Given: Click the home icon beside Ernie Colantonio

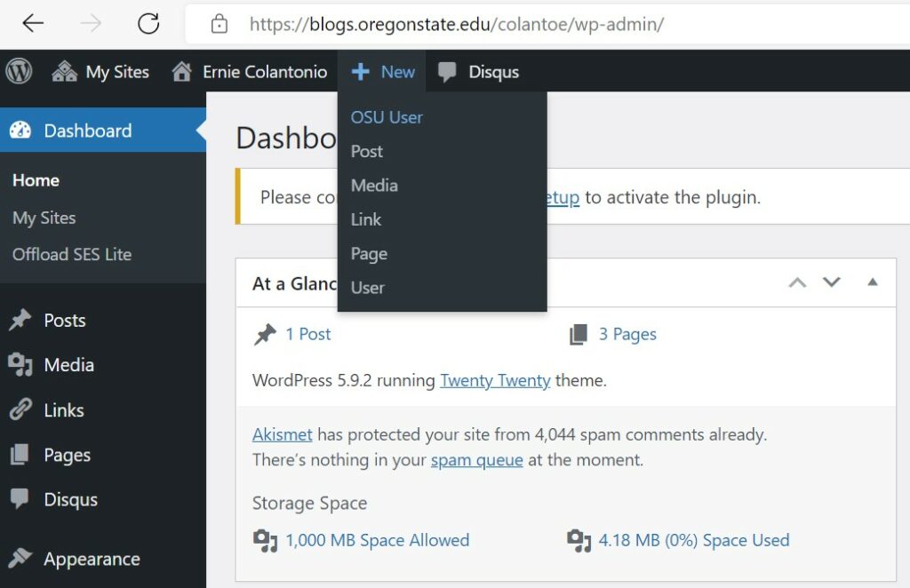Looking at the screenshot, I should pos(181,71).
